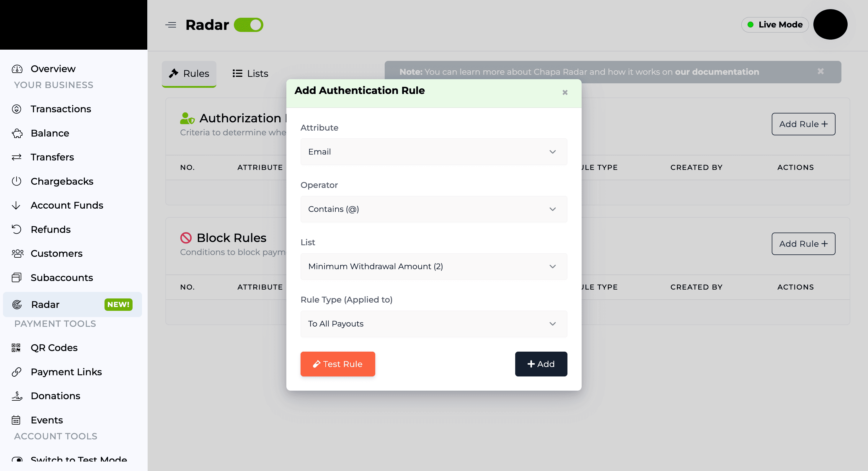The image size is (868, 471).
Task: Open the List dropdown for Minimum Withdrawal Amount
Action: [434, 266]
